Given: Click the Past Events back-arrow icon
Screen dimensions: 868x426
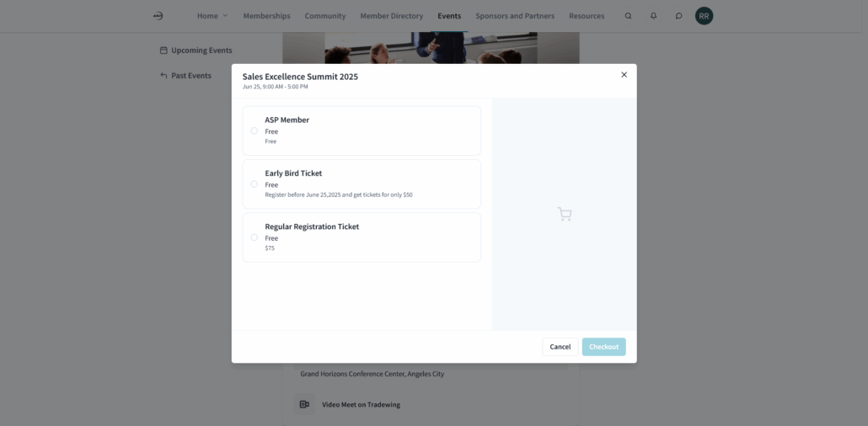Looking at the screenshot, I should [163, 76].
